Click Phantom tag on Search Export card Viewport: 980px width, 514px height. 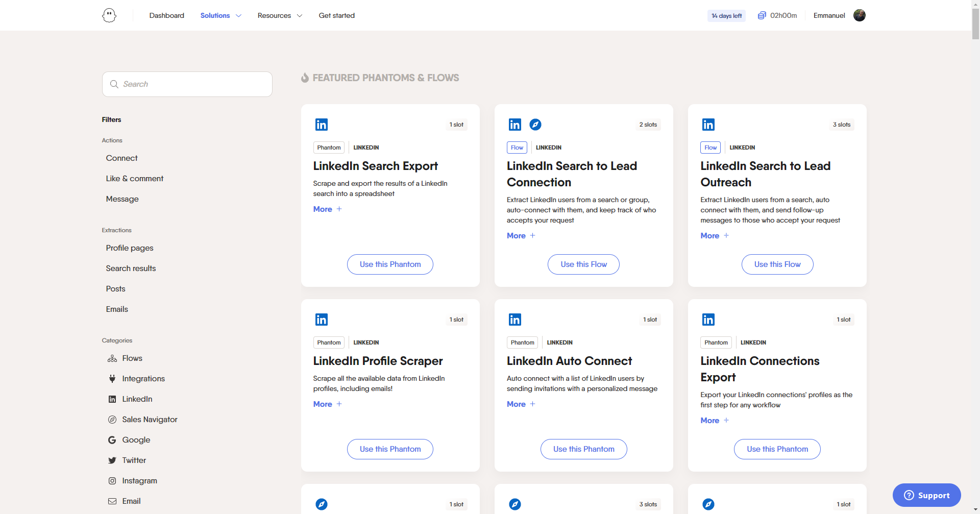[x=329, y=148]
